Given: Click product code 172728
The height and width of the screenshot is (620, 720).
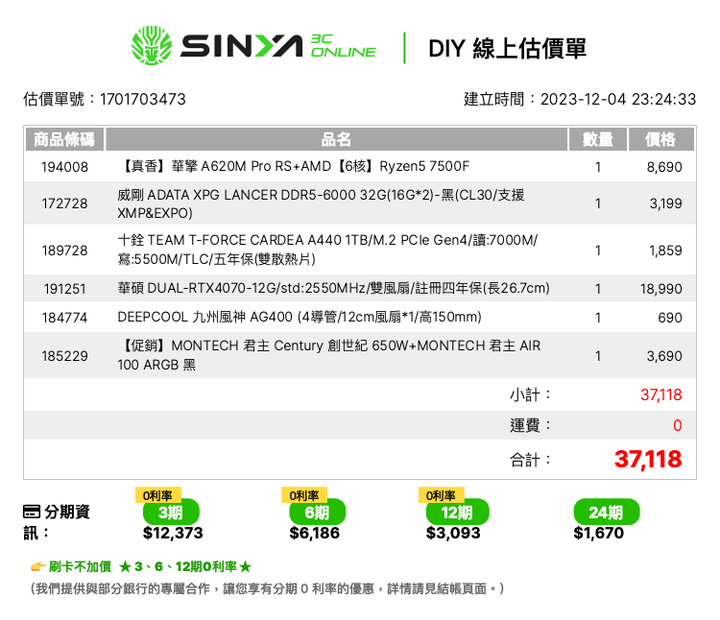Looking at the screenshot, I should [x=65, y=203].
